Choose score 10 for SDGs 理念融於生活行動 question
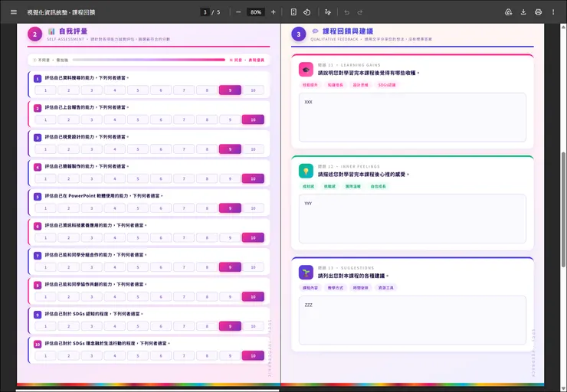This screenshot has height=392, width=567. (x=253, y=356)
